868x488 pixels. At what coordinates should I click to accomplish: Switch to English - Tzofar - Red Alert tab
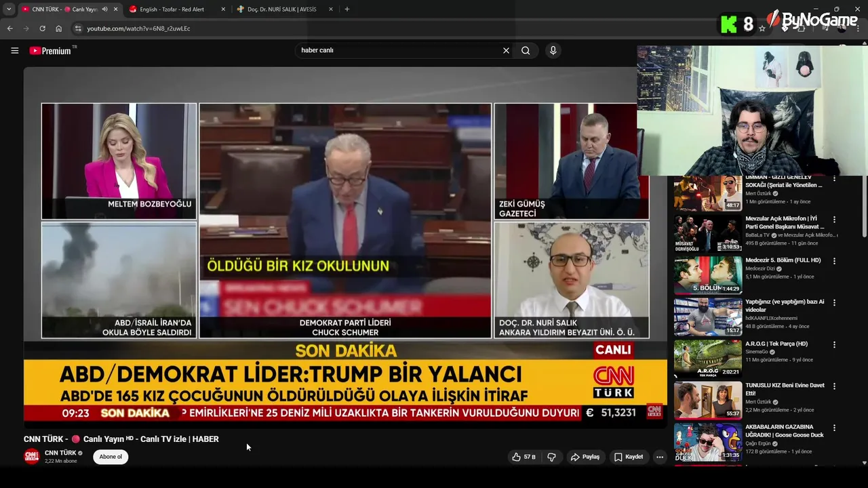pos(176,9)
